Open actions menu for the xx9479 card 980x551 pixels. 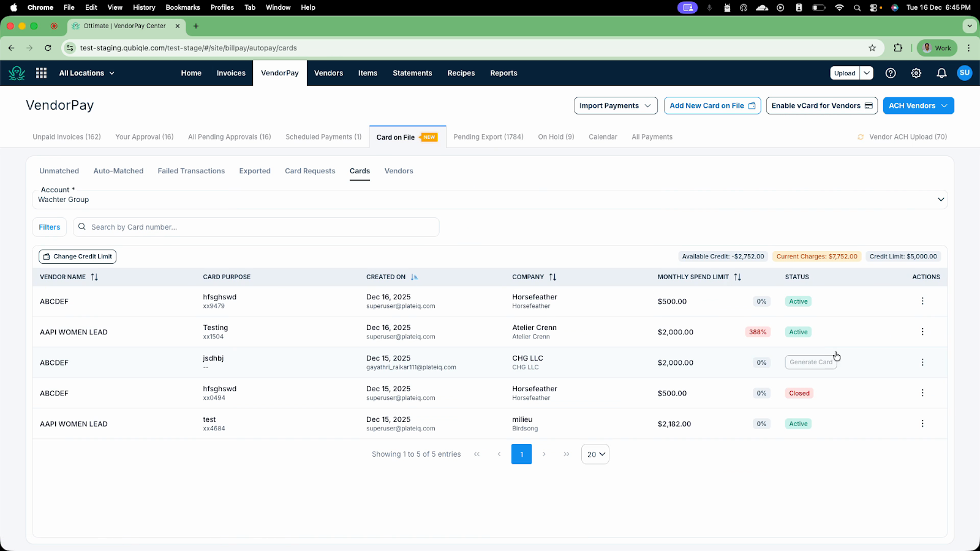(x=922, y=301)
